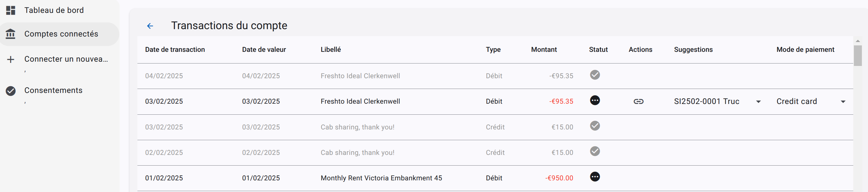Go to Consentements in the sidebar
The image size is (868, 192).
coord(53,90)
